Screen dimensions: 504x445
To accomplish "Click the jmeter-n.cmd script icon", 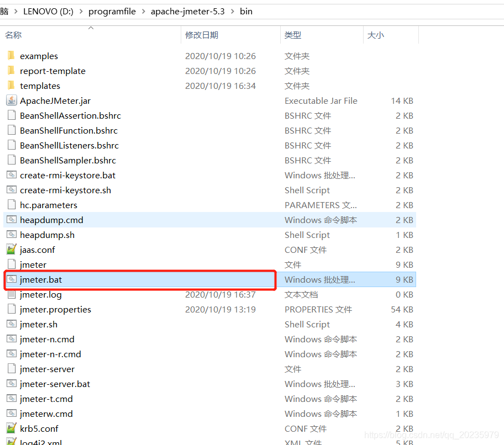I will pos(12,339).
